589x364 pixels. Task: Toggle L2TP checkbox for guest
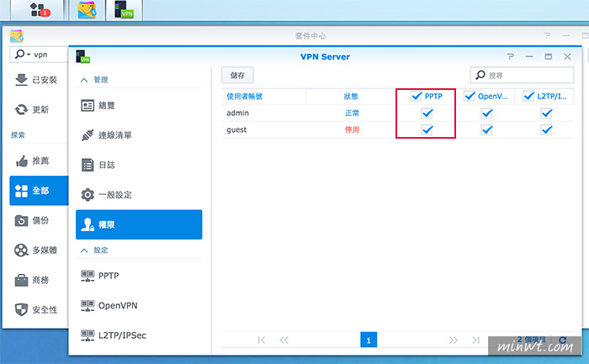pos(547,129)
